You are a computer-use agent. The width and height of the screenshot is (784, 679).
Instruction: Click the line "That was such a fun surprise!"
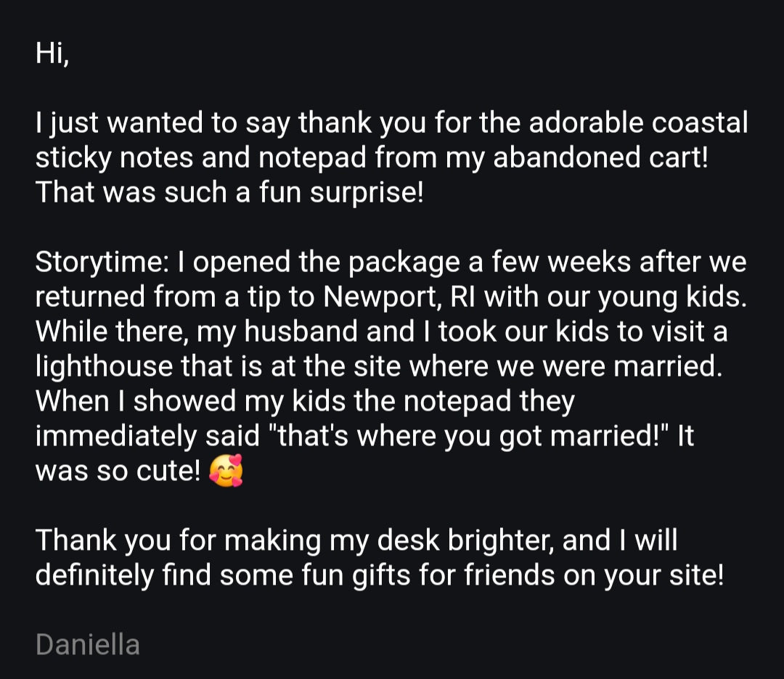point(229,193)
